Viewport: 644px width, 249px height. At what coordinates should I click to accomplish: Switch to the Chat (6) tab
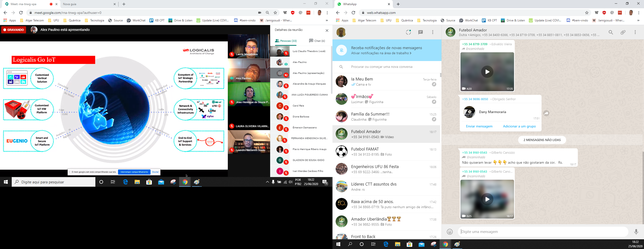pyautogui.click(x=317, y=41)
